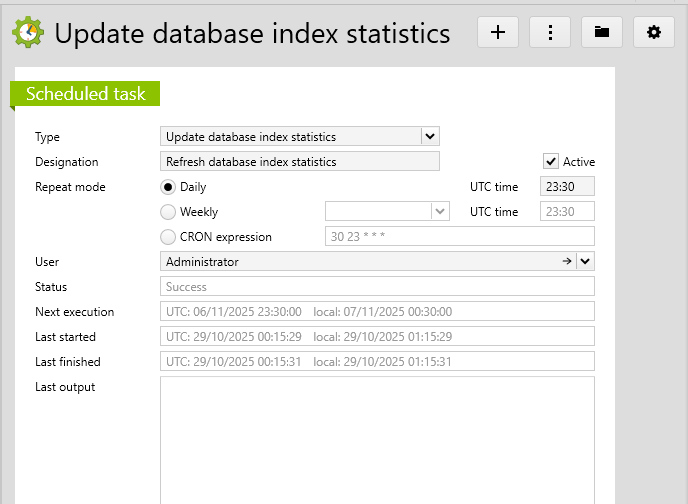Select the Weekly repeat mode

[168, 211]
